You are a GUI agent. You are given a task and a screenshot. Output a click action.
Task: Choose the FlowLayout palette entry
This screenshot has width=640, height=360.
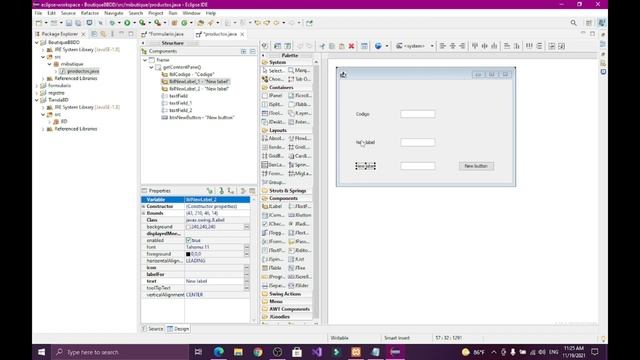click(300, 138)
